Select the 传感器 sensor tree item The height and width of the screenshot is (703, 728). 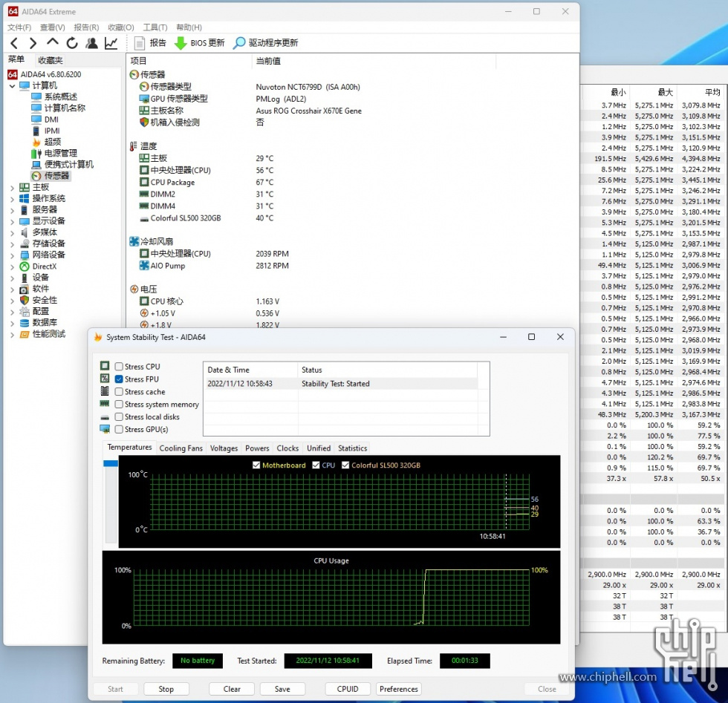click(x=56, y=176)
